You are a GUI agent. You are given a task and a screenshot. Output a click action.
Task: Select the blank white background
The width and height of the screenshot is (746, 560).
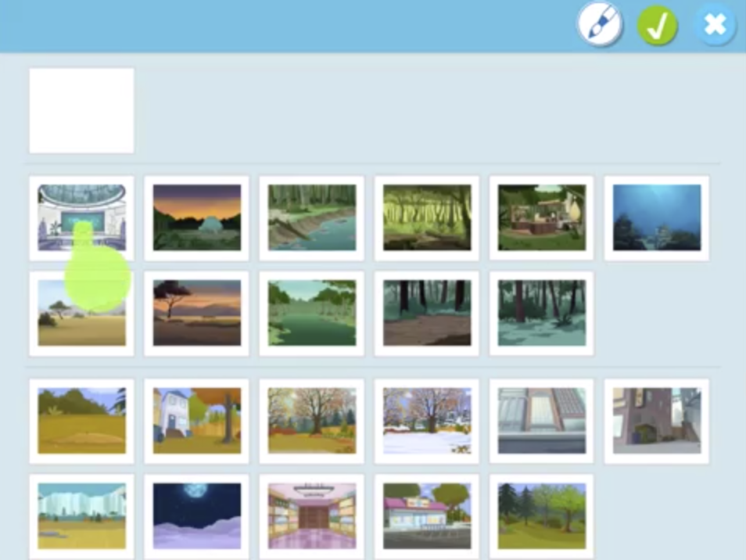[x=81, y=110]
